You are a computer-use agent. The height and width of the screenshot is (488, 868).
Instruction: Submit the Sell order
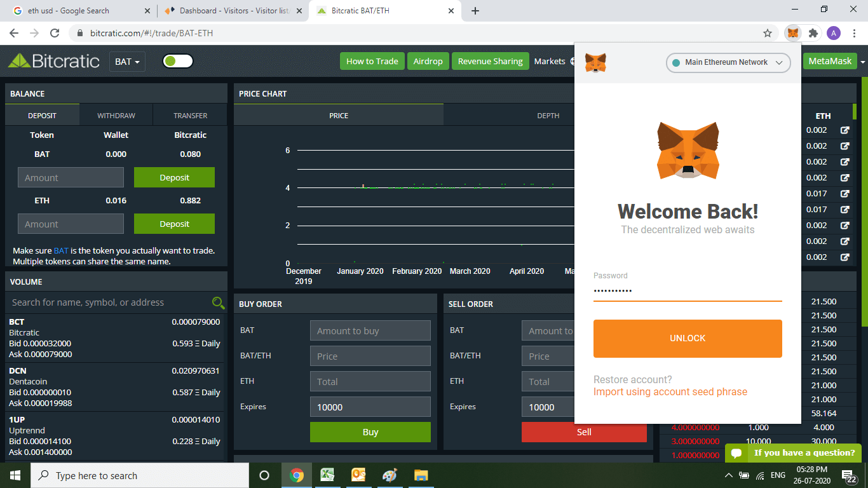click(584, 432)
